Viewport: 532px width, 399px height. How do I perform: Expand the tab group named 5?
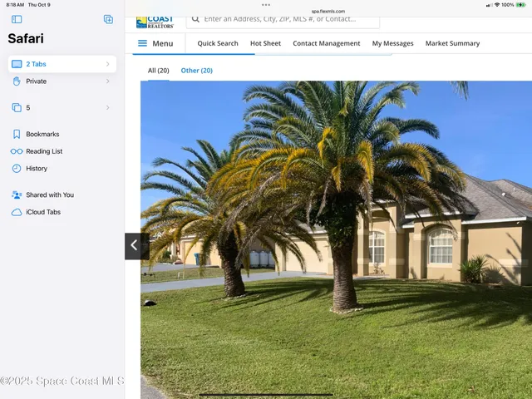point(107,108)
